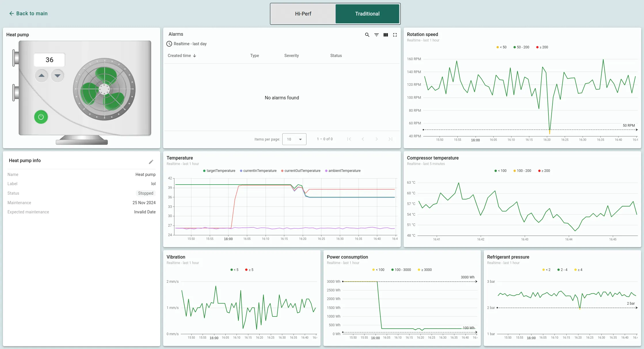Select the Traditional tab
Viewport: 644px width, 349px height.
(x=367, y=14)
